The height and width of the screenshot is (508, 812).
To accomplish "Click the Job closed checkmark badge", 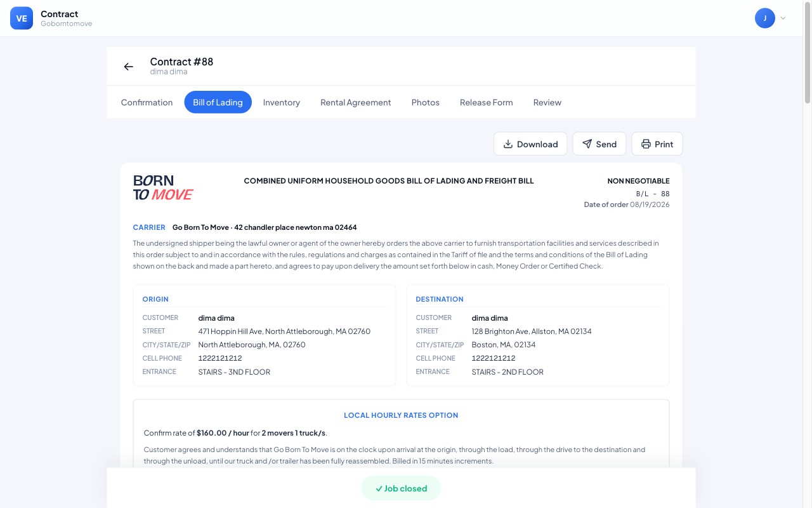I will (x=401, y=488).
